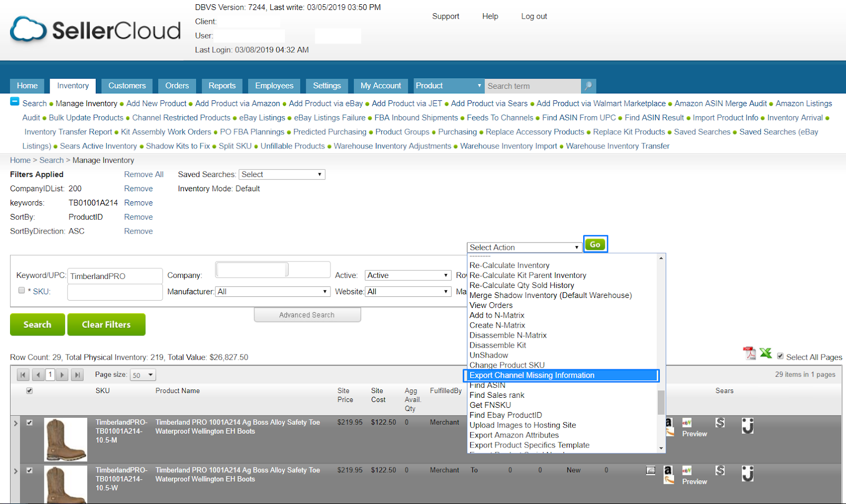Click the Log out link
This screenshot has width=846, height=504.
tap(534, 16)
